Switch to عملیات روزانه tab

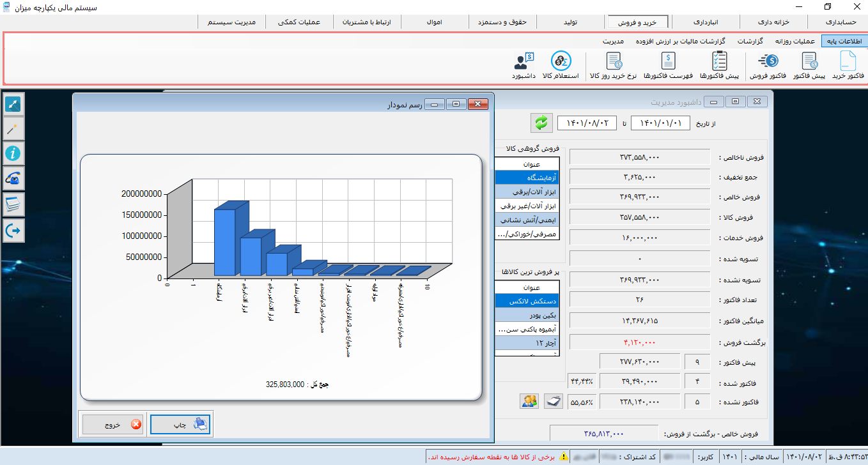click(x=794, y=41)
